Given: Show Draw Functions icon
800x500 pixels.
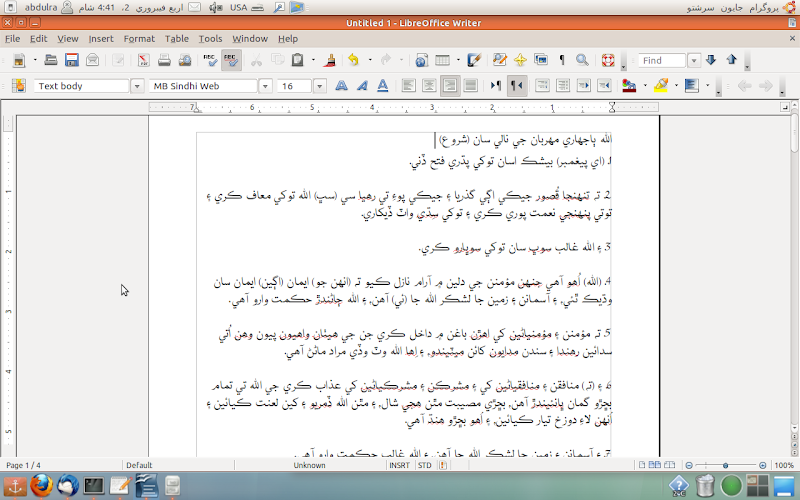Looking at the screenshot, I should [x=474, y=60].
